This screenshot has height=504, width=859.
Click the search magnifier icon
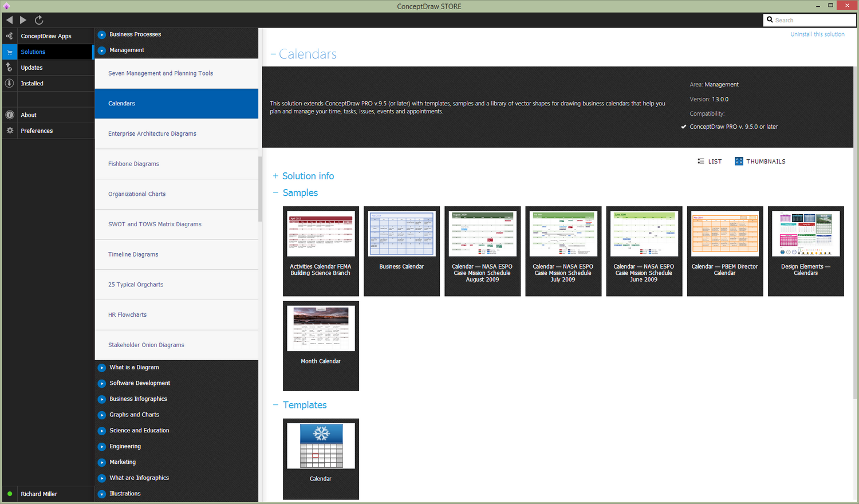pyautogui.click(x=770, y=20)
